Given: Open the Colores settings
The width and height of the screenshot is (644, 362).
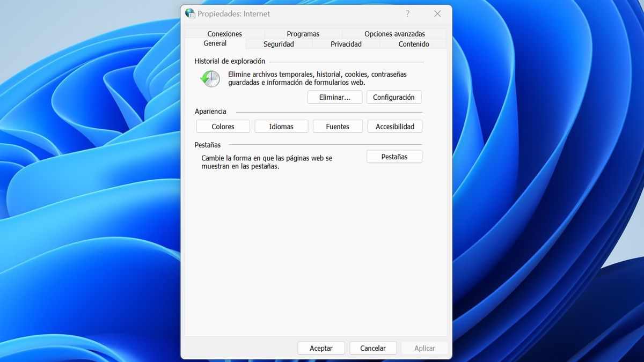Looking at the screenshot, I should click(x=223, y=126).
